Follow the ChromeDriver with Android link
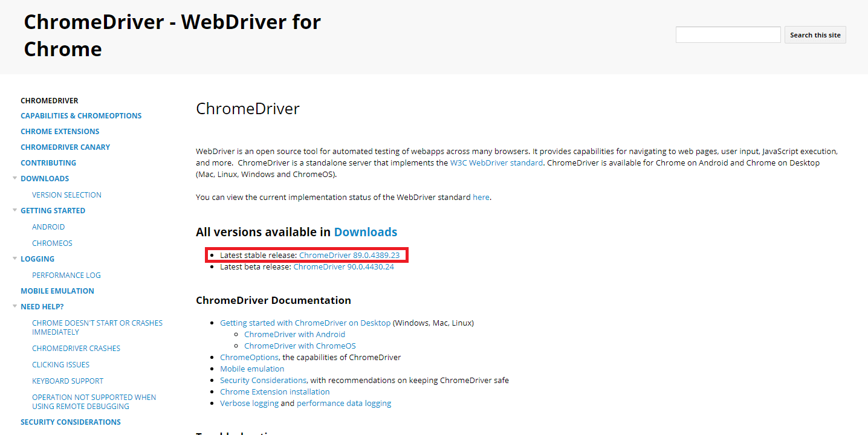 point(295,335)
